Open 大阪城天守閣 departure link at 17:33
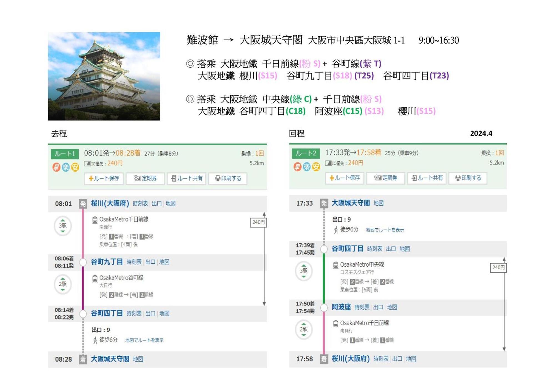The height and width of the screenshot is (392, 555). click(x=350, y=203)
